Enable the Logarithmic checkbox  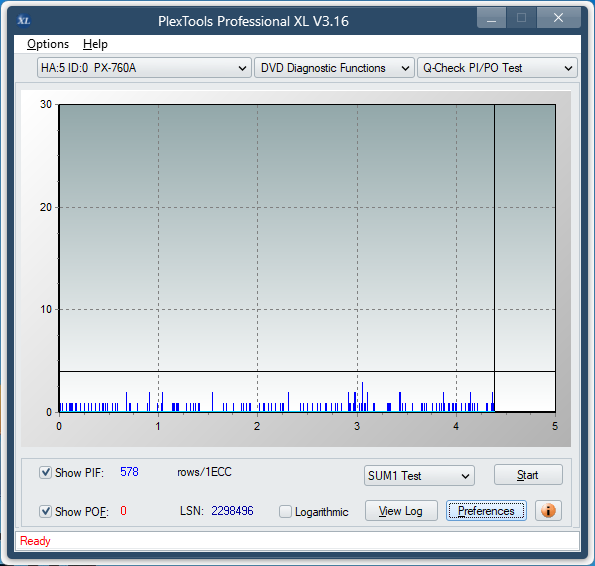[x=285, y=511]
